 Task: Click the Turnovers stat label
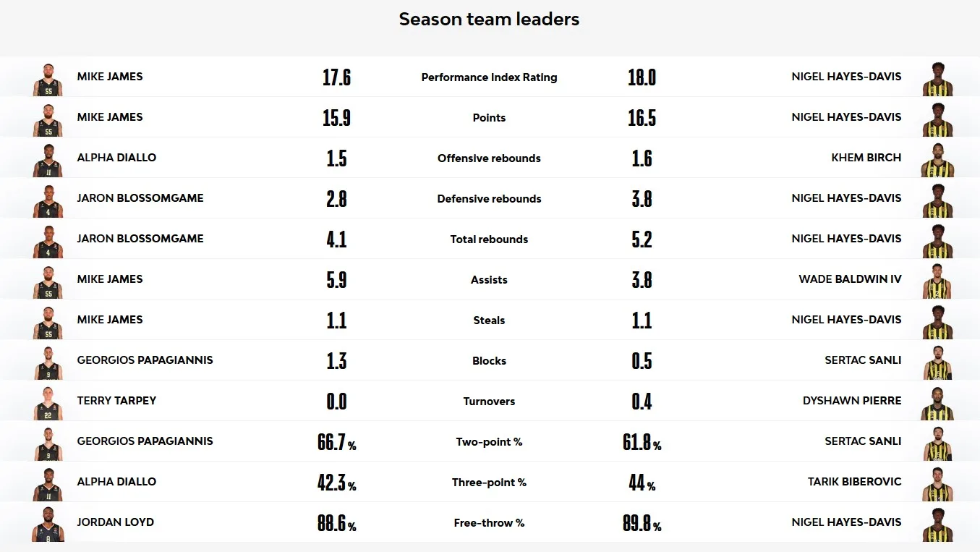490,402
